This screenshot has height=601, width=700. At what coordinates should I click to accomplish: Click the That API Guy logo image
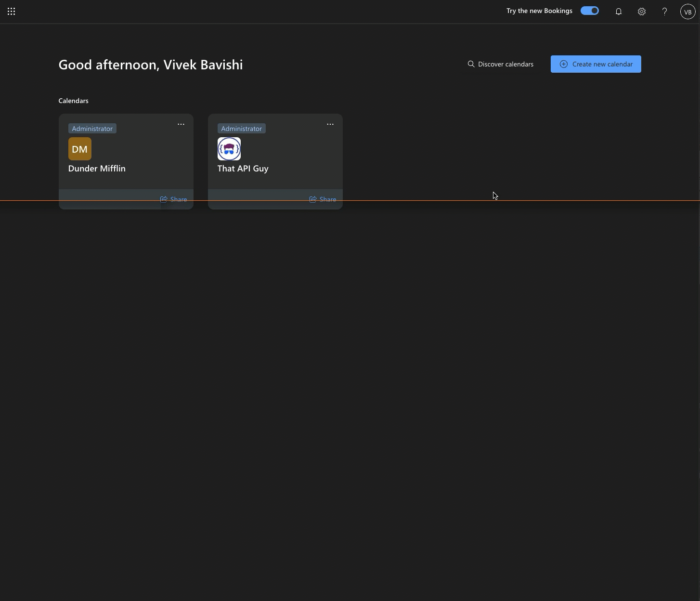229,149
